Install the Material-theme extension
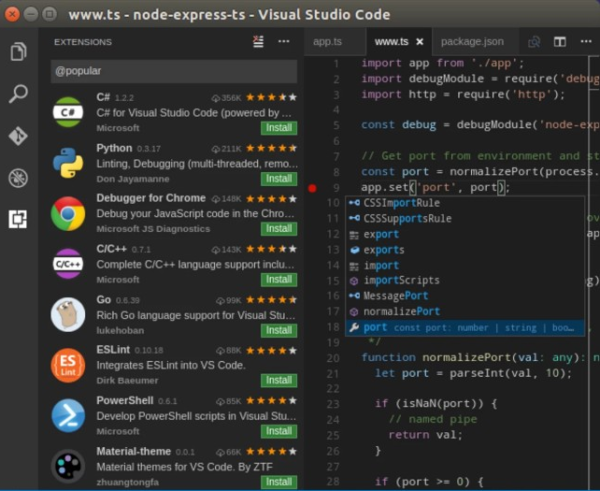600x491 pixels. point(279,482)
